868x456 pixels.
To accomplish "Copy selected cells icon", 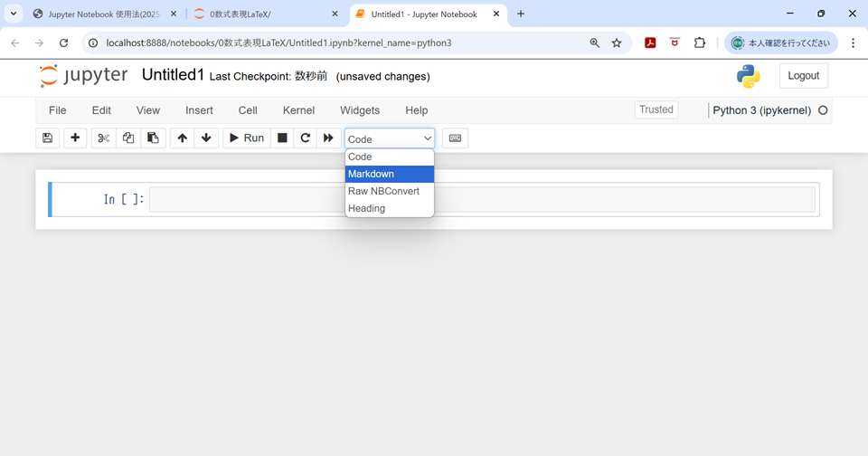I will pyautogui.click(x=128, y=138).
